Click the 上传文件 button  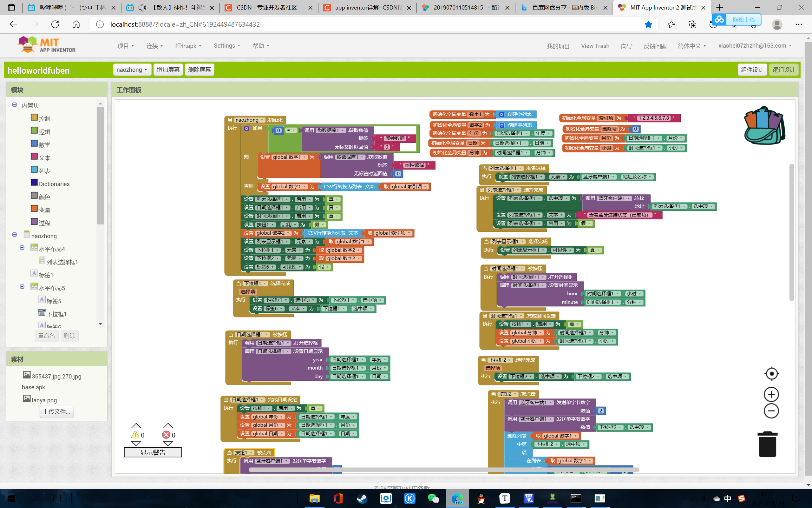[57, 411]
